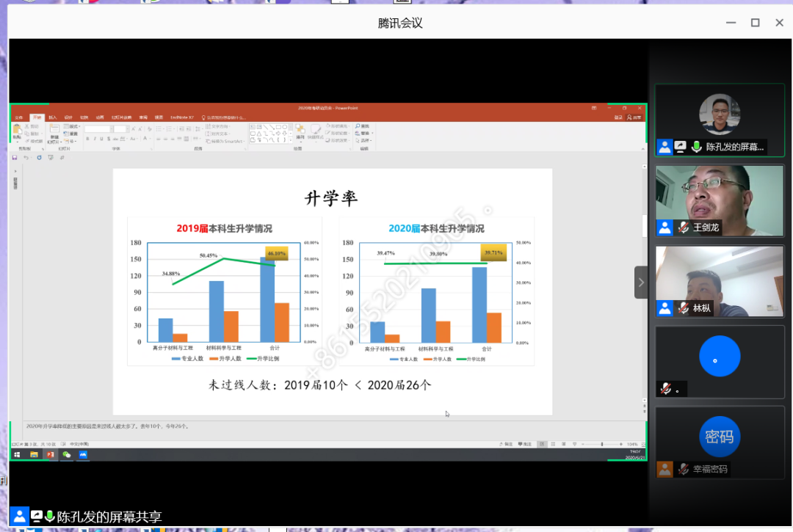The height and width of the screenshot is (532, 793).
Task: Adjust the PowerPoint zoom slider in the status bar
Action: 602,445
